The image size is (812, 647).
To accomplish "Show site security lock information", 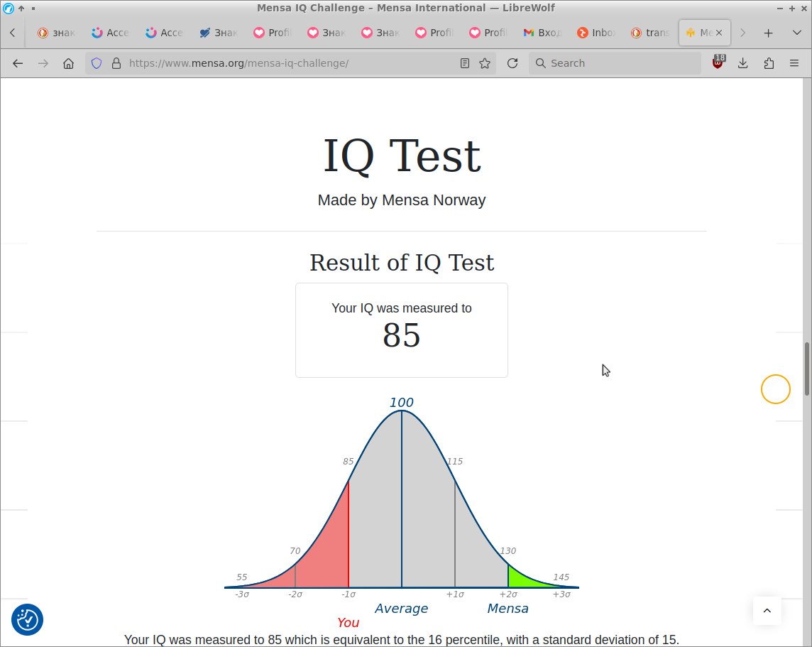I will 116,63.
